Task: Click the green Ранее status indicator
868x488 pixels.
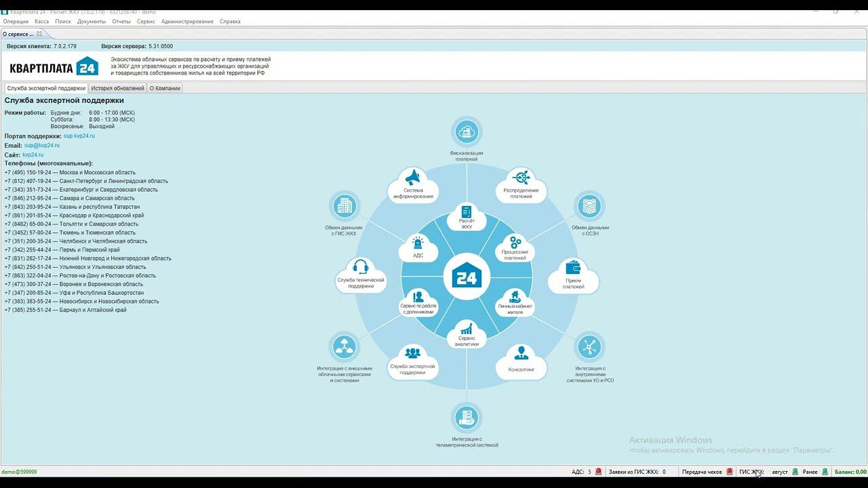Action: (x=825, y=472)
